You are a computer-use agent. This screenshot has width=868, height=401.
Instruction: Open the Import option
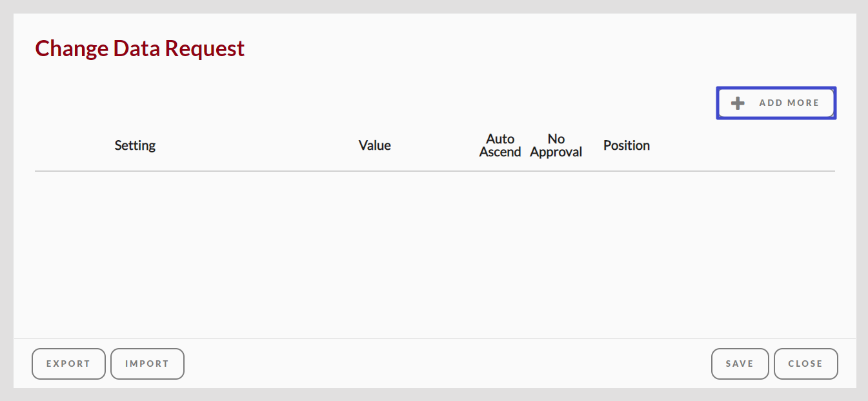click(x=147, y=364)
